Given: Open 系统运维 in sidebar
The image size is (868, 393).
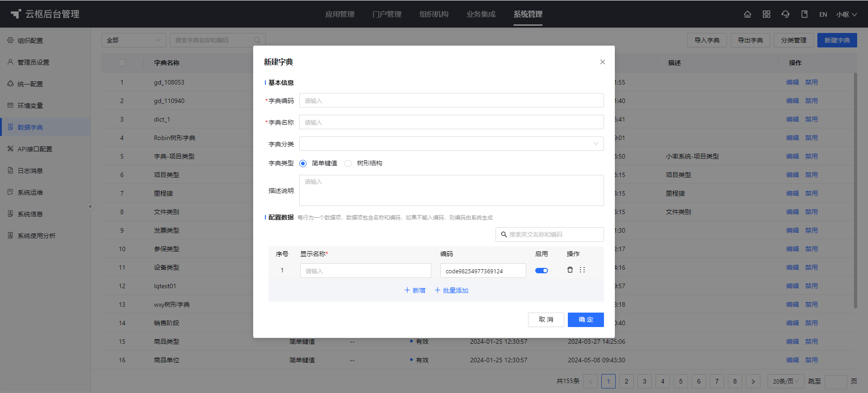Looking at the screenshot, I should pos(45,192).
